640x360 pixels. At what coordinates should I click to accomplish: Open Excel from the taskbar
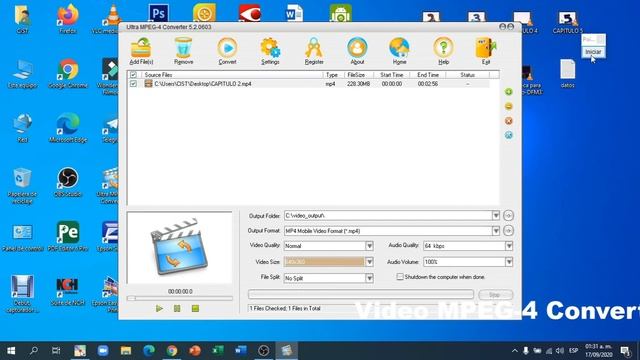(218, 351)
